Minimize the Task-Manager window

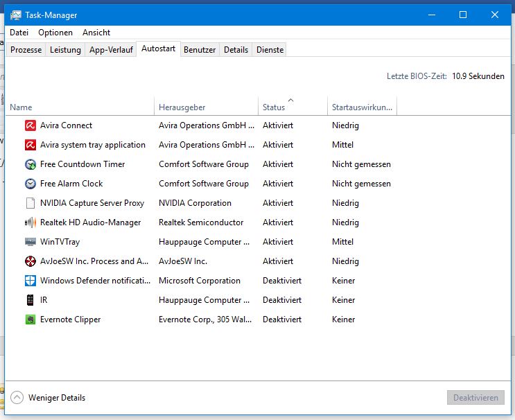tap(432, 15)
